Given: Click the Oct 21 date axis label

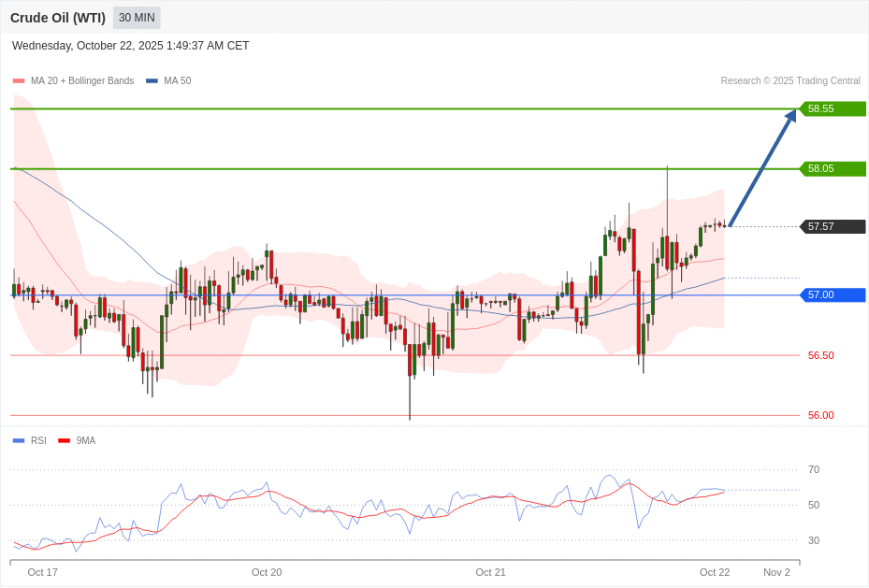Looking at the screenshot, I should [x=490, y=572].
